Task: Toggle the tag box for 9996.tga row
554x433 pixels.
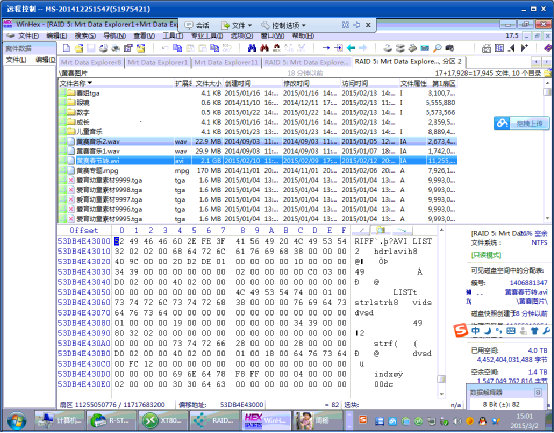Action: click(x=63, y=209)
